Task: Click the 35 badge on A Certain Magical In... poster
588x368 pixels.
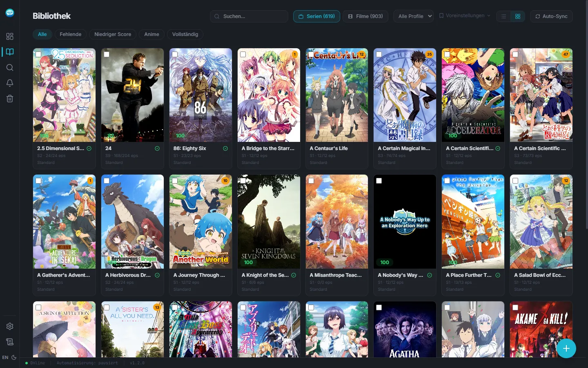Action: [x=430, y=54]
